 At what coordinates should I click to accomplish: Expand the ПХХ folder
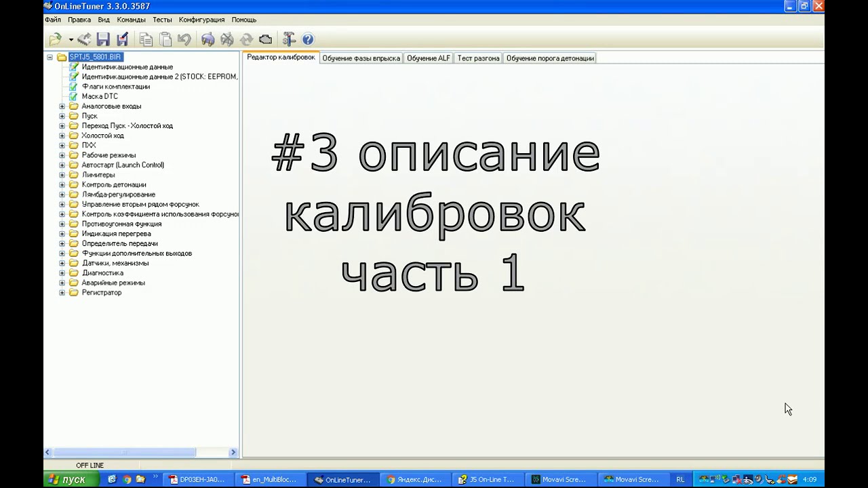pos(62,146)
